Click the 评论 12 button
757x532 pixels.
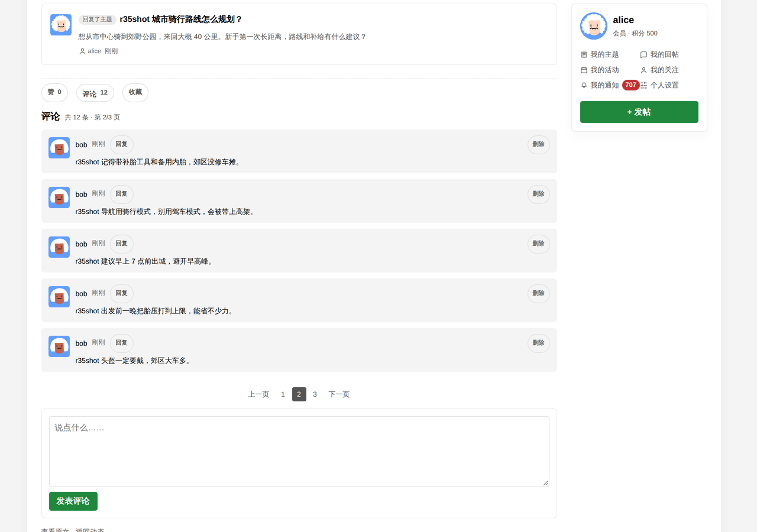95,93
